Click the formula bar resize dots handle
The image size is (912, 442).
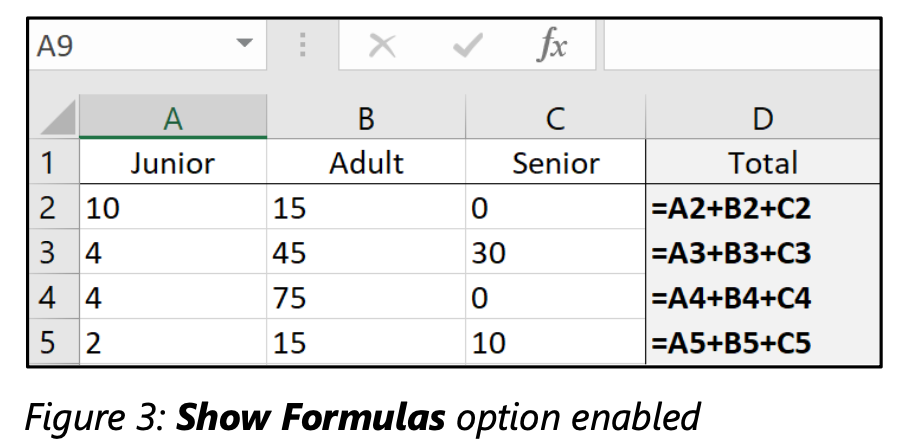pos(304,46)
